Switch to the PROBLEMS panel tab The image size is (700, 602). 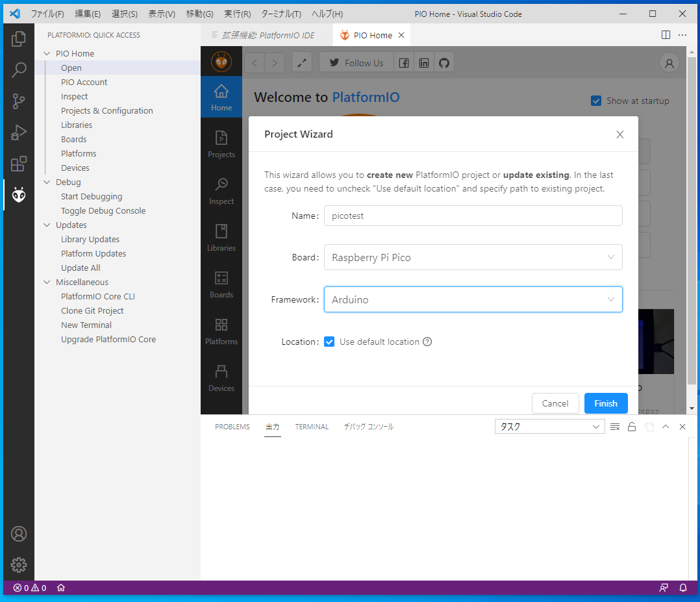tap(232, 427)
